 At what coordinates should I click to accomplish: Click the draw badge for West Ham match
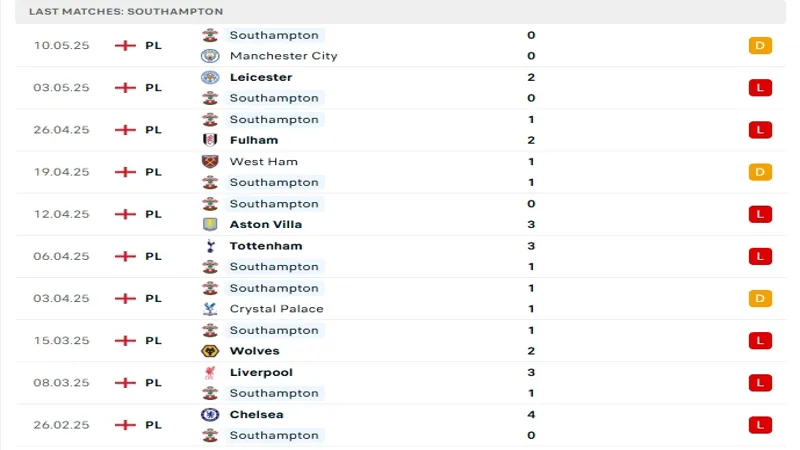[x=760, y=172]
